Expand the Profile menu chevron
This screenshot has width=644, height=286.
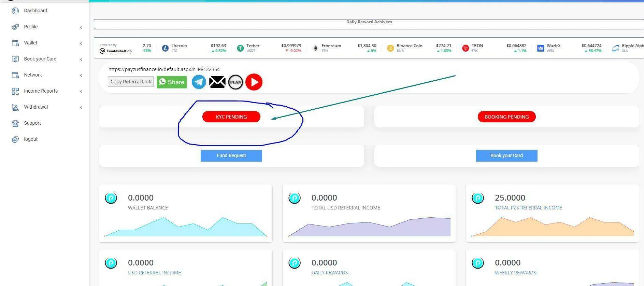81,27
